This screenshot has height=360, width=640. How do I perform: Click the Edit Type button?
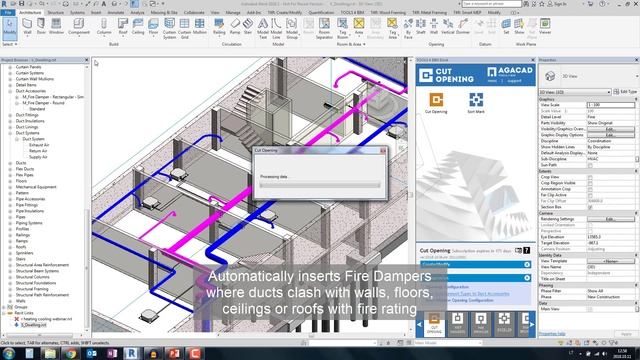click(x=625, y=92)
